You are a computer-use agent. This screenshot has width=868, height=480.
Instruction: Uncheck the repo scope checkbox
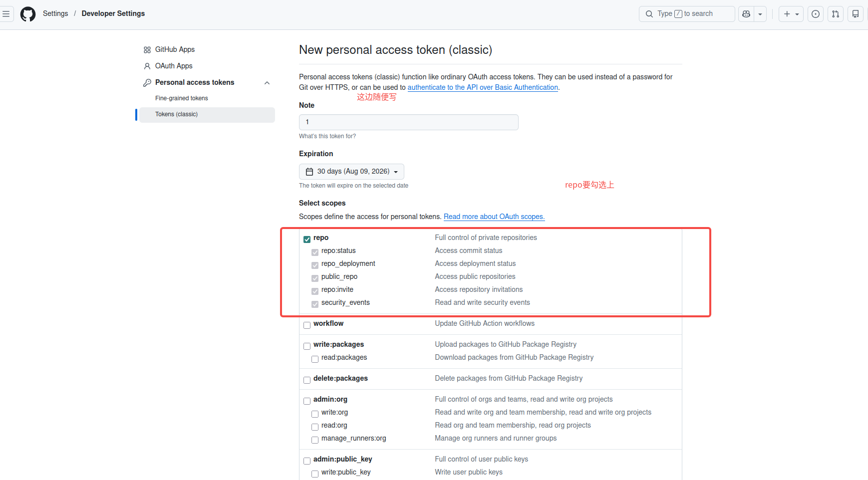pyautogui.click(x=307, y=240)
